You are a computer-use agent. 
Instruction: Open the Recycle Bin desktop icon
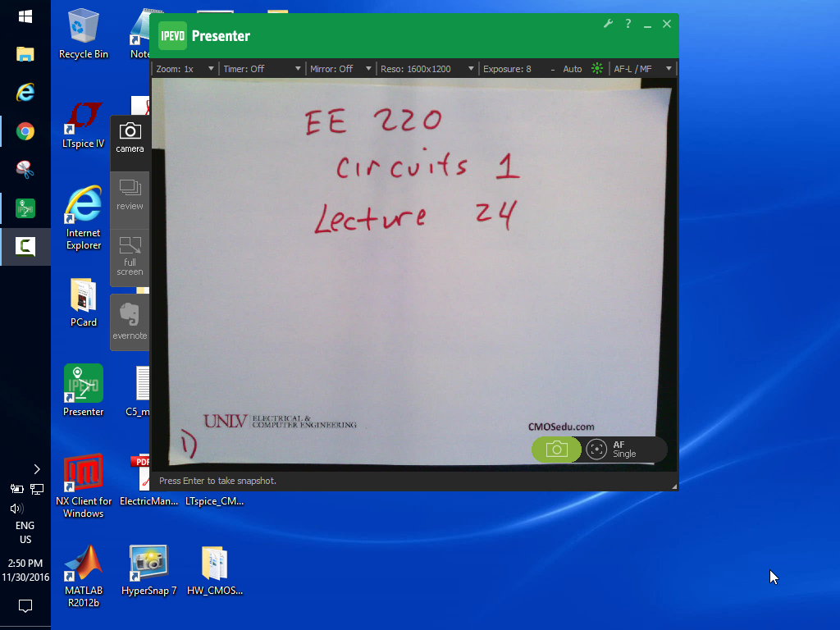(x=83, y=33)
